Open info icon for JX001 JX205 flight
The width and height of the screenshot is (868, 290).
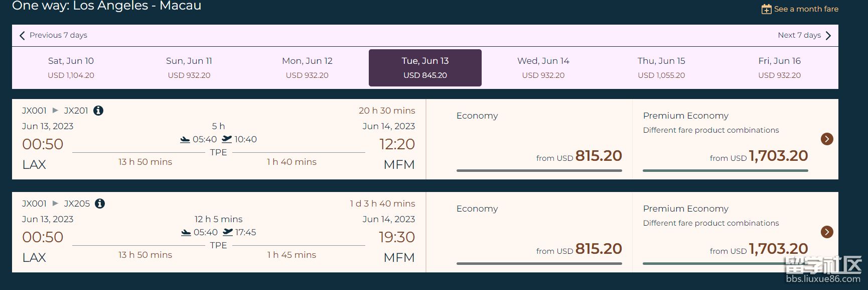(100, 204)
